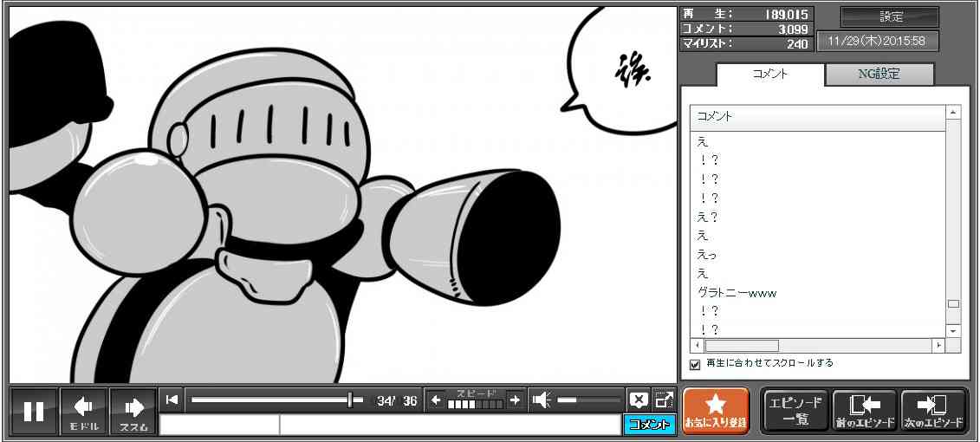The height and width of the screenshot is (442, 980).
Task: Click the モドル back arrow button
Action: (84, 411)
